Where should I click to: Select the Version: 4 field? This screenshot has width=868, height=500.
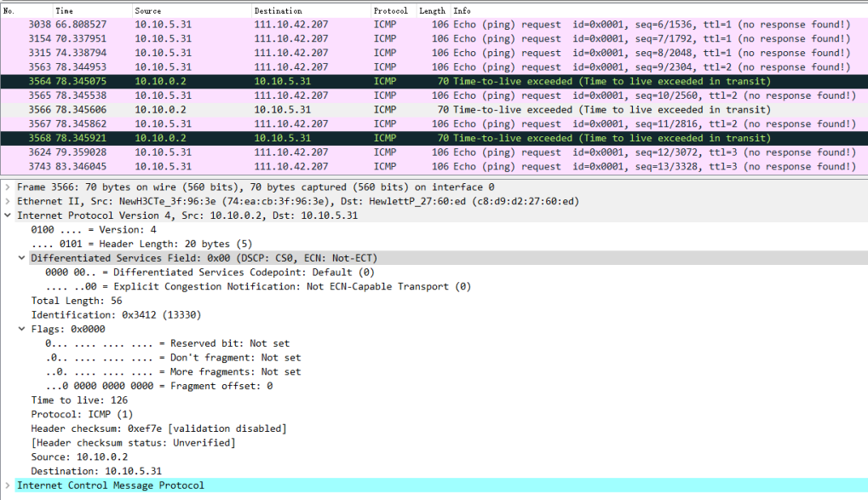pos(94,230)
